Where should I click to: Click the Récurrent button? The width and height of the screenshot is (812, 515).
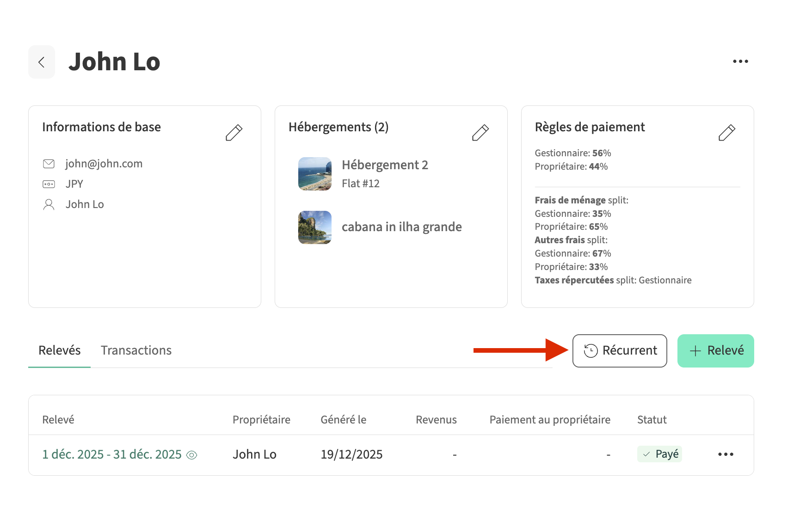tap(619, 351)
